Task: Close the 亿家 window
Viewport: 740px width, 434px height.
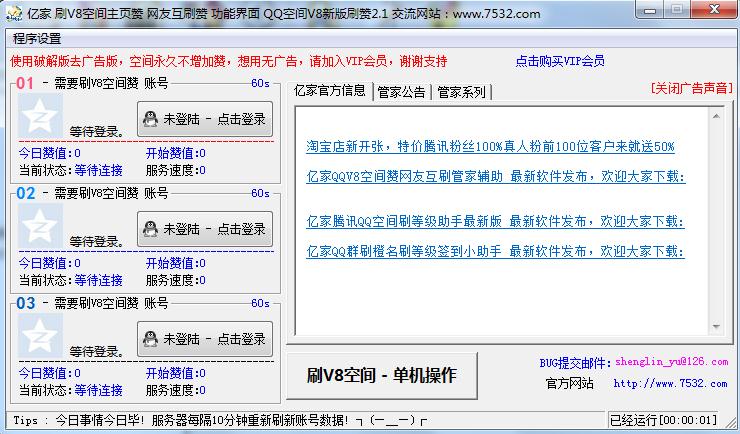Action: click(715, 9)
